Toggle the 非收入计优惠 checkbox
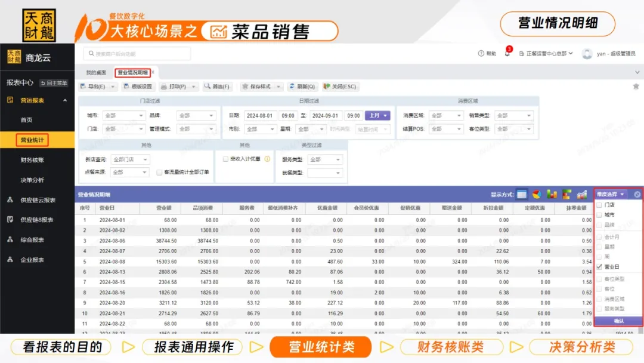Screen dimensions: 644x363 [225, 159]
